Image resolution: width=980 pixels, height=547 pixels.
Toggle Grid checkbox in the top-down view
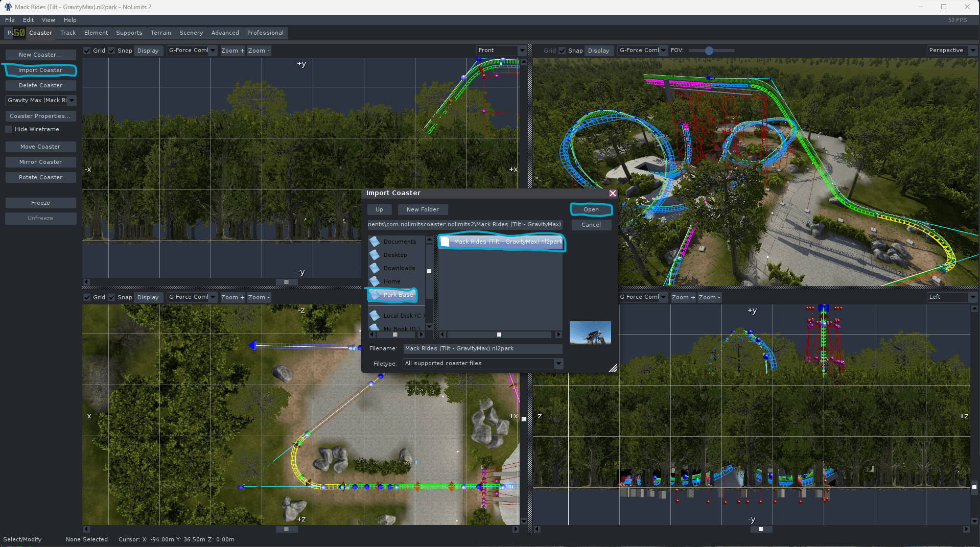[x=87, y=297]
